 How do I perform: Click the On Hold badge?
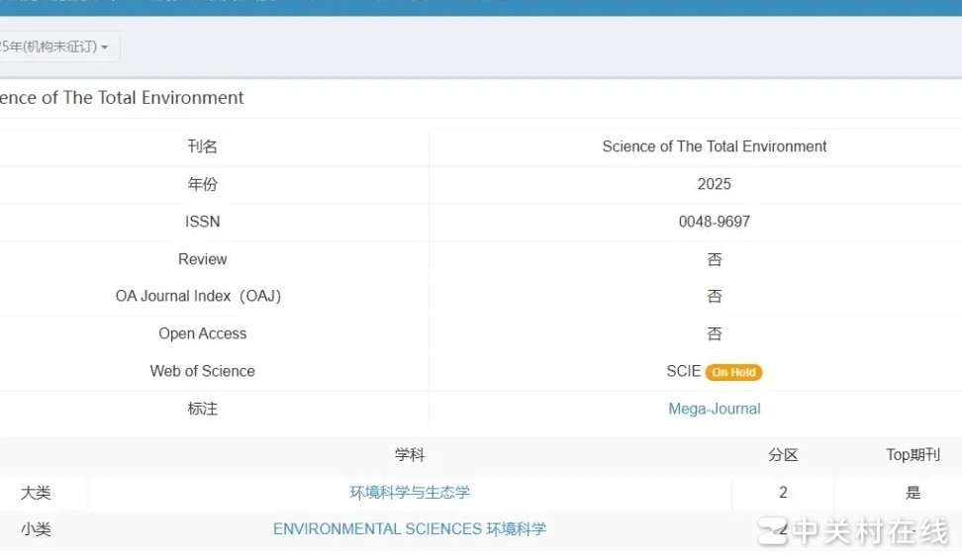[733, 372]
